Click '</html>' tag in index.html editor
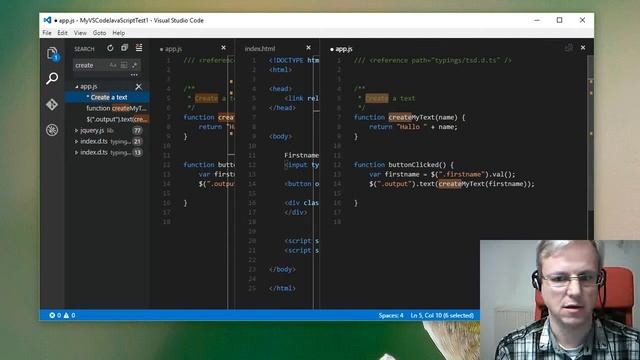Image resolution: width=640 pixels, height=360 pixels. point(282,288)
